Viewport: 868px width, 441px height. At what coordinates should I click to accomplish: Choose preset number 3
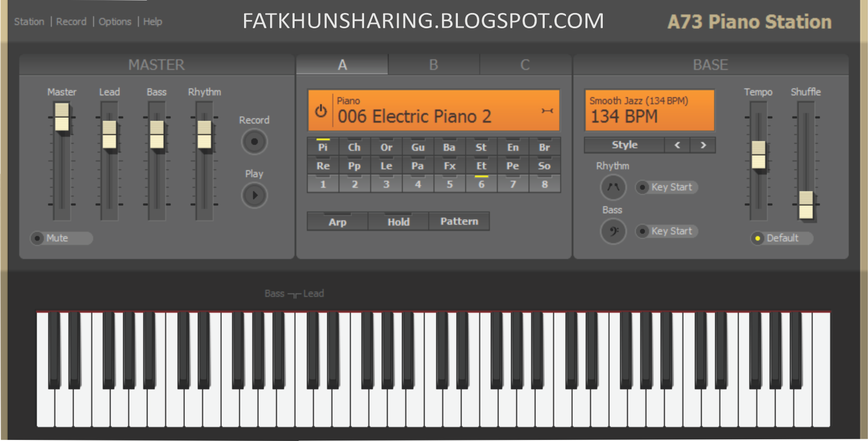pos(386,184)
